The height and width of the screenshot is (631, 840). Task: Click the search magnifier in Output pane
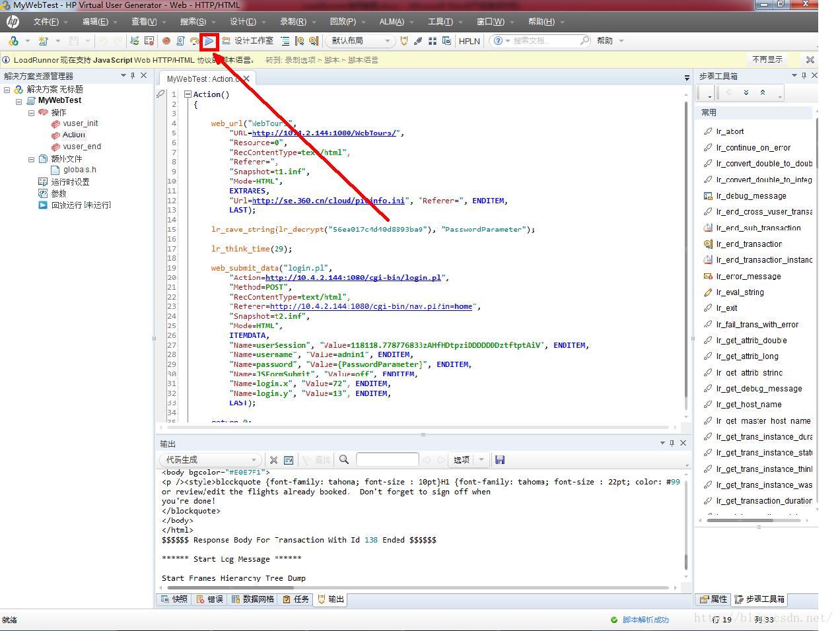coord(344,459)
